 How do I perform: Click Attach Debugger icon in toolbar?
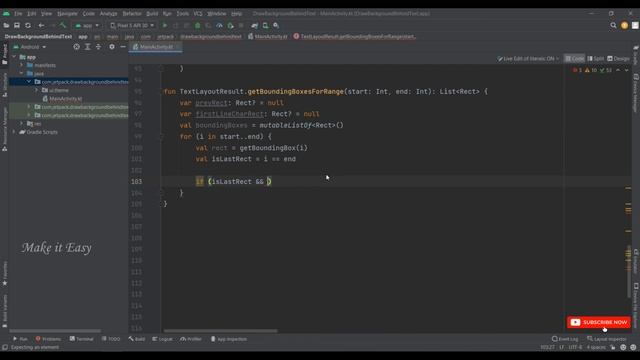230,25
